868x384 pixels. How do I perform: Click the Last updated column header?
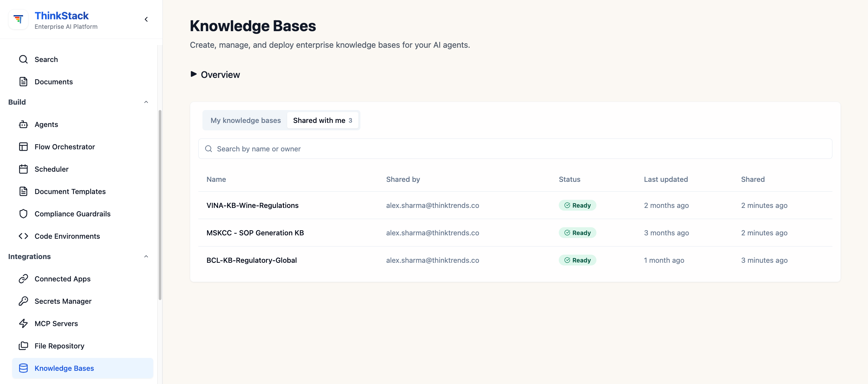click(666, 179)
